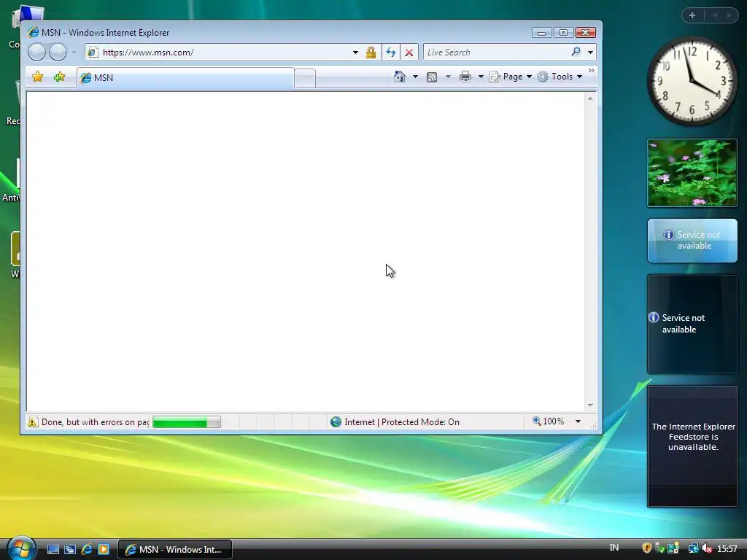Open the Tools menu
Image resolution: width=747 pixels, height=560 pixels.
tap(560, 77)
